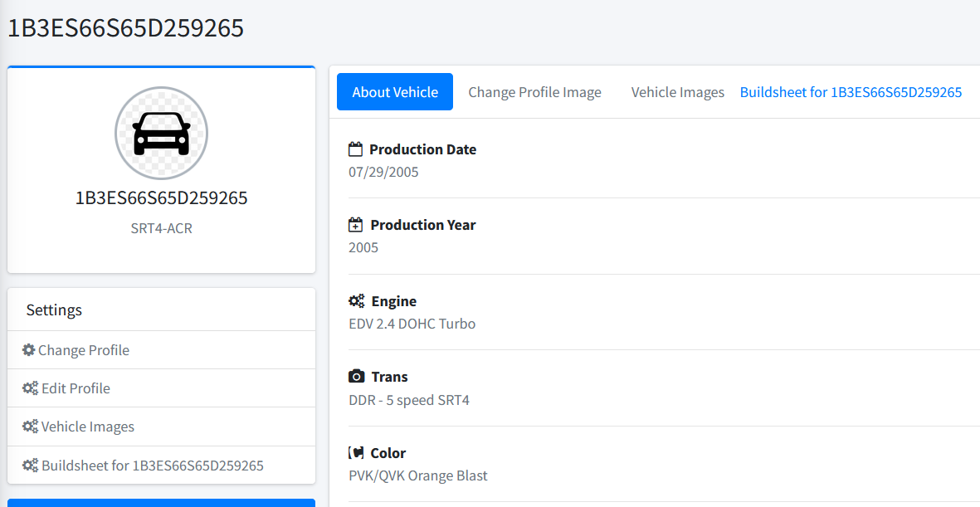Viewport: 980px width, 507px height.
Task: Click the car avatar profile icon
Action: [x=161, y=133]
